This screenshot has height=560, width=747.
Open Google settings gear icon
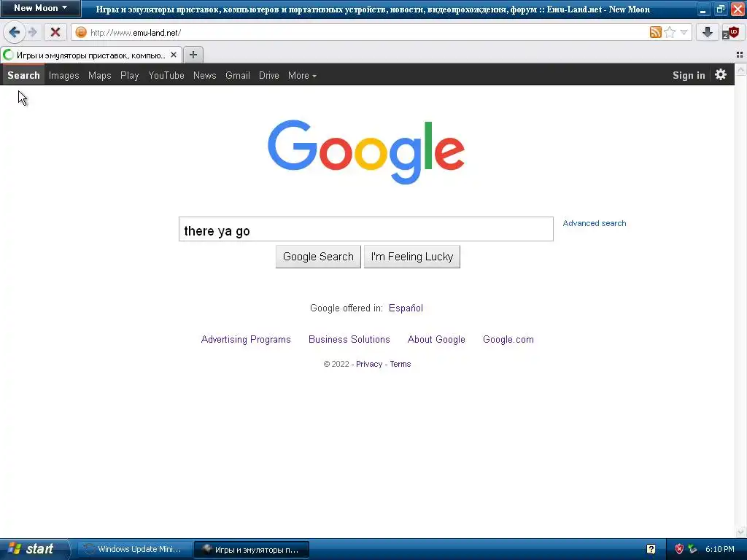click(x=721, y=75)
